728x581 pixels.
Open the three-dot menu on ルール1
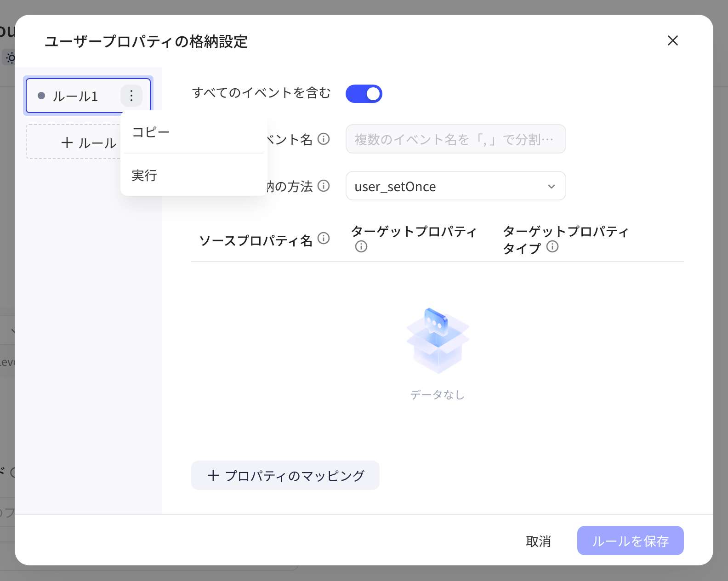[x=131, y=96]
